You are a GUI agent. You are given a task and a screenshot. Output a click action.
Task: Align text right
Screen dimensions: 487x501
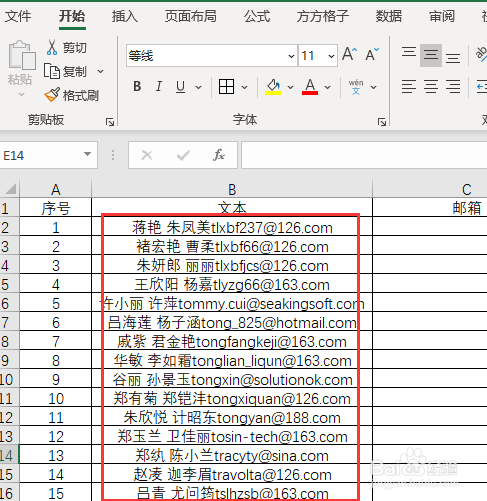click(453, 87)
